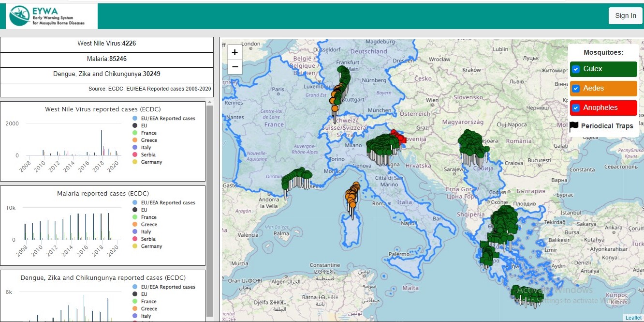Click the orange Aedes markers on Corsica
This screenshot has height=322, width=644.
352,195
